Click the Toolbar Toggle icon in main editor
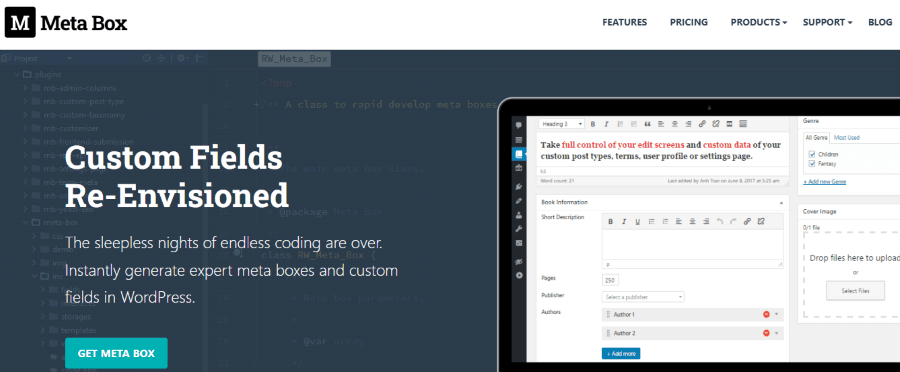Image resolution: width=900 pixels, height=372 pixels. pyautogui.click(x=743, y=124)
